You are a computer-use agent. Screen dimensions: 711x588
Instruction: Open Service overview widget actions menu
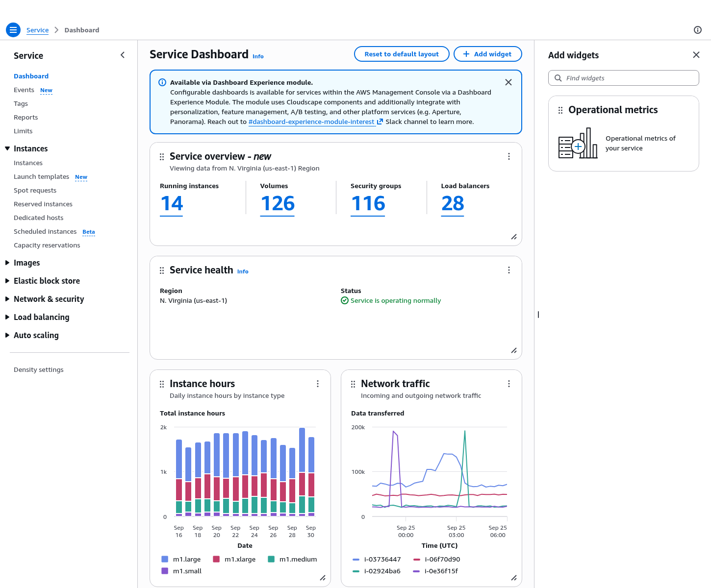point(509,156)
